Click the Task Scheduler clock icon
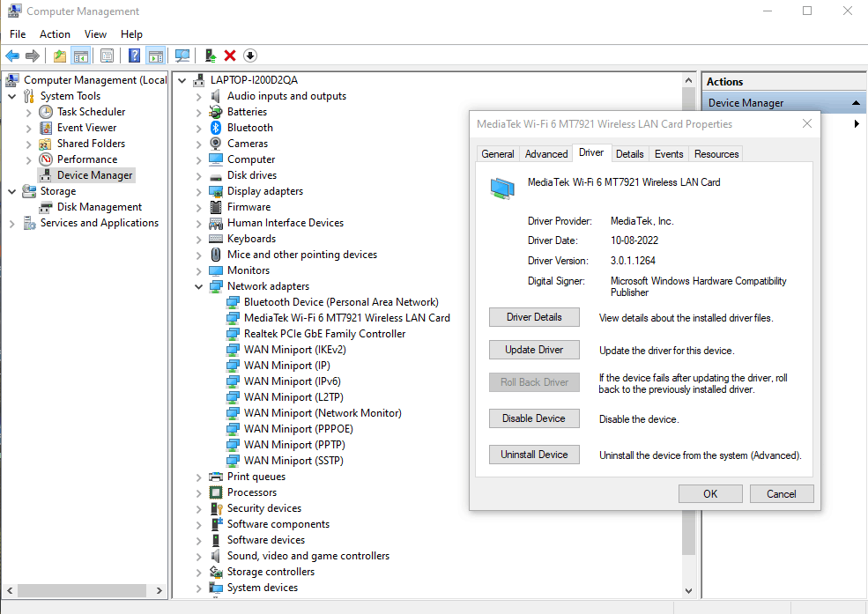 click(46, 112)
